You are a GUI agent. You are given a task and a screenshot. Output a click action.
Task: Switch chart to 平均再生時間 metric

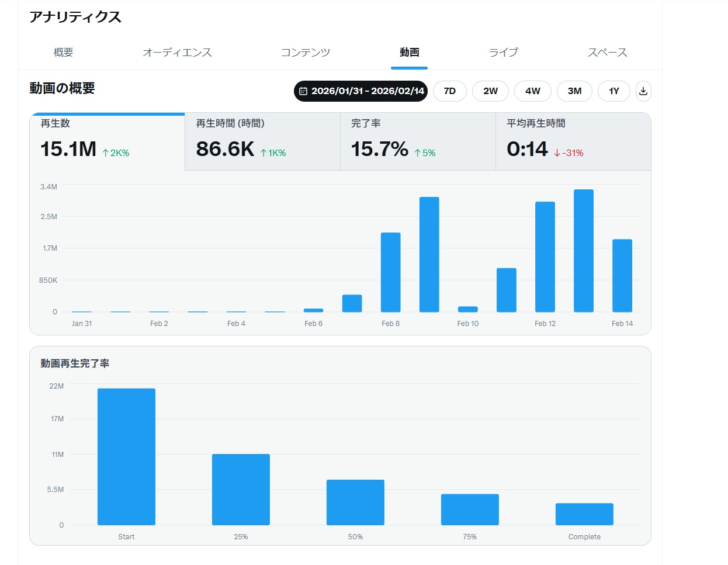click(573, 141)
